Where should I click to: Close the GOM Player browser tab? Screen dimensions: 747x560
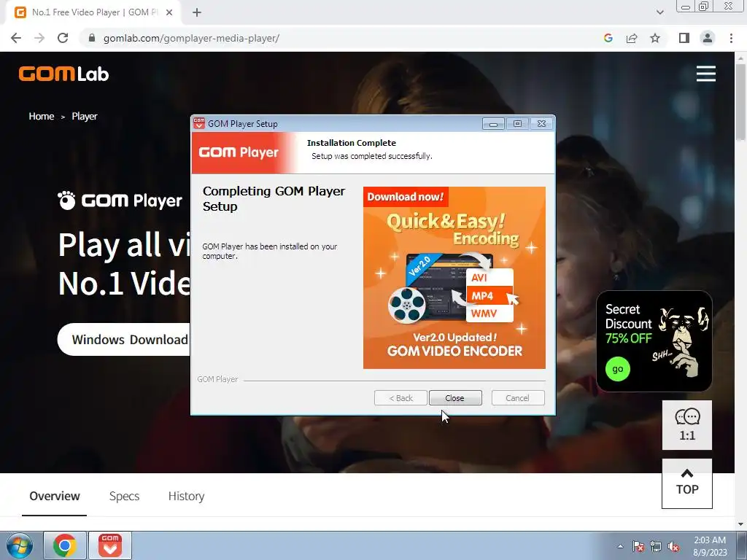[x=169, y=12]
